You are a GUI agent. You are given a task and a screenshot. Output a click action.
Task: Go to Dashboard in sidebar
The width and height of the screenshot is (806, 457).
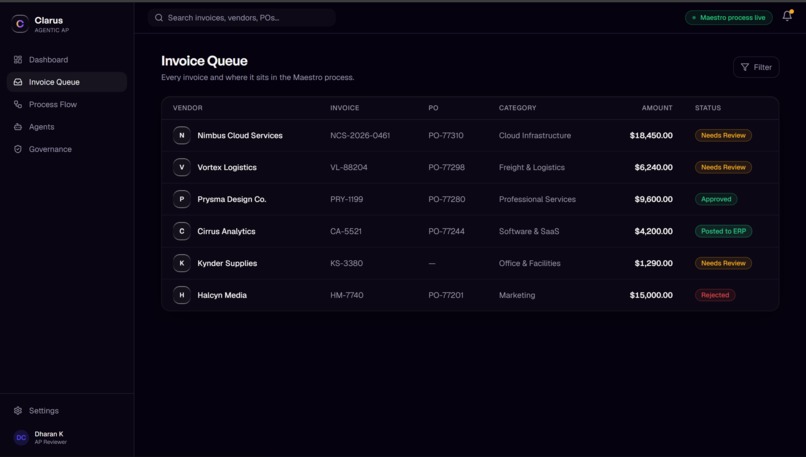(67, 60)
